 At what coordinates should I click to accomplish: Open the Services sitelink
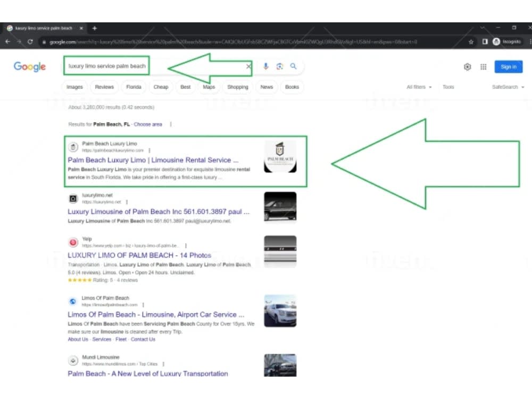[x=102, y=339]
